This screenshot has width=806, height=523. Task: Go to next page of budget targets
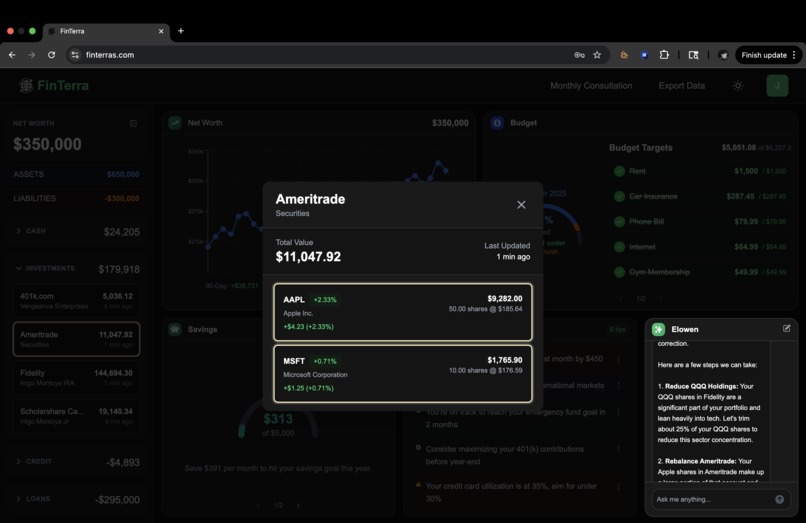pos(661,299)
